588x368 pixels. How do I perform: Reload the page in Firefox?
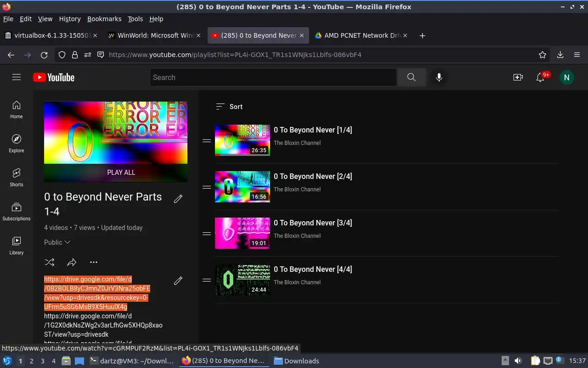tap(44, 55)
